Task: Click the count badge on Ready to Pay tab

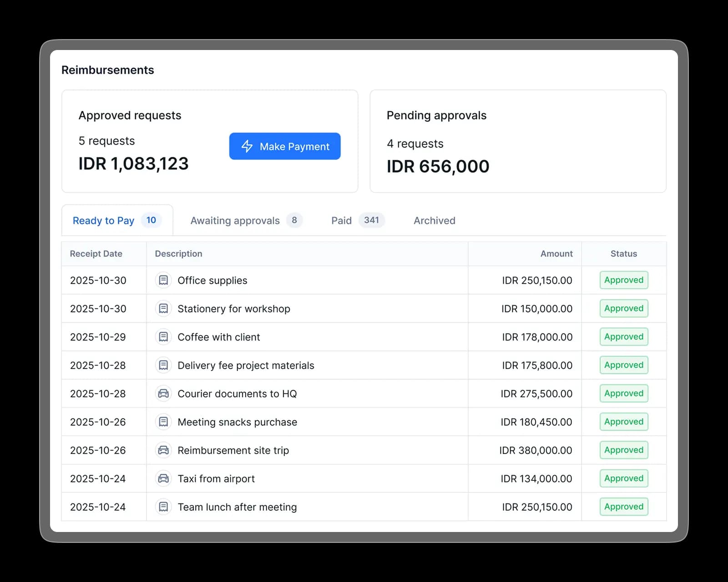Action: pos(152,221)
